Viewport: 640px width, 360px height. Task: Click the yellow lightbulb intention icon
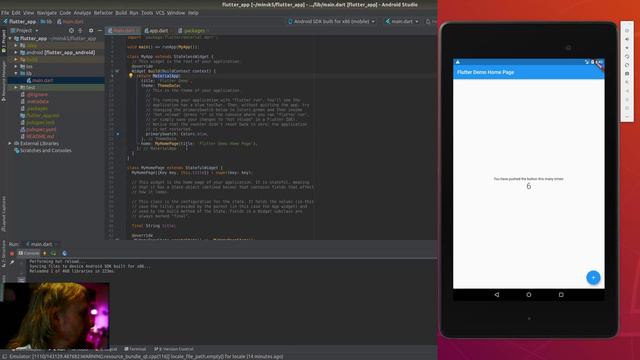click(131, 76)
